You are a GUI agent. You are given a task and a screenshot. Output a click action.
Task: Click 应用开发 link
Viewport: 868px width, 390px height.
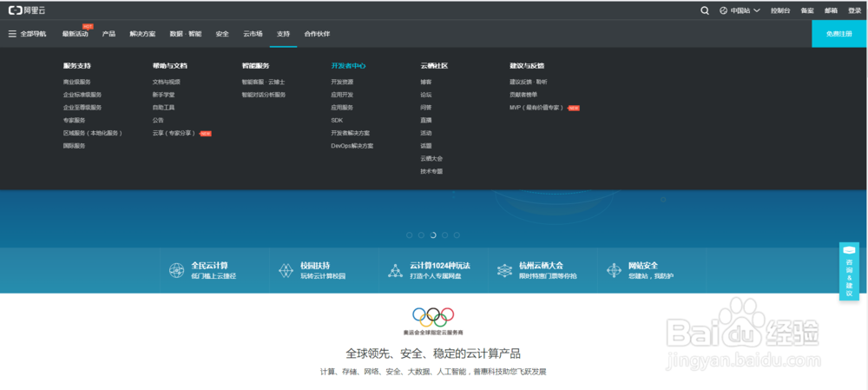(342, 95)
